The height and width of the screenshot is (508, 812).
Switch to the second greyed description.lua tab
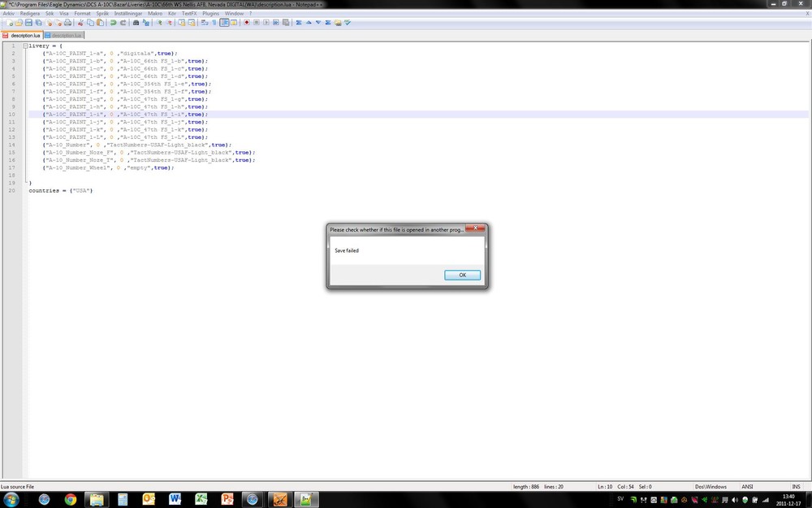(63, 35)
